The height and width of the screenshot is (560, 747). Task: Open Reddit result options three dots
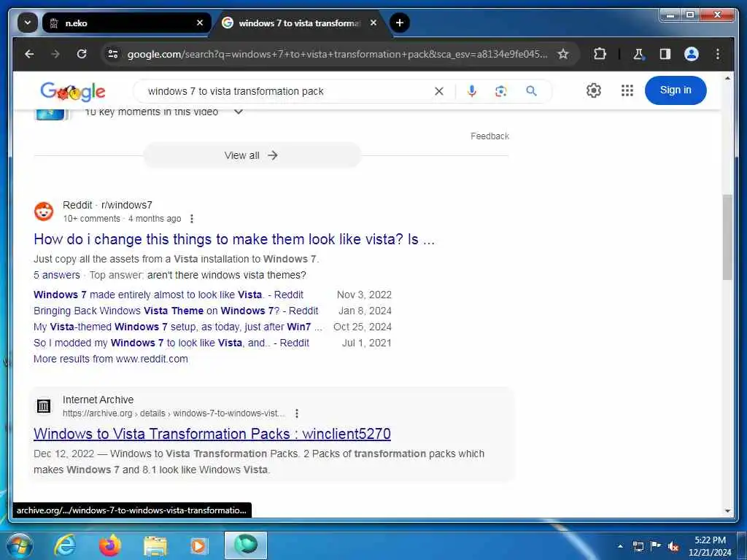(x=192, y=219)
